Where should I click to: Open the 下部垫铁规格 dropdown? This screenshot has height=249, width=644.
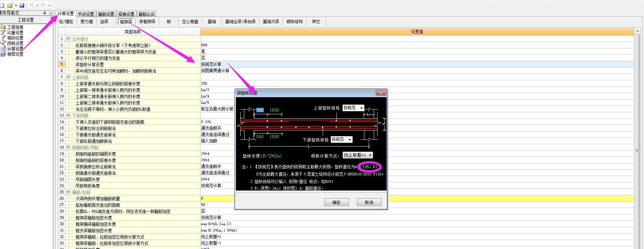coord(342,139)
